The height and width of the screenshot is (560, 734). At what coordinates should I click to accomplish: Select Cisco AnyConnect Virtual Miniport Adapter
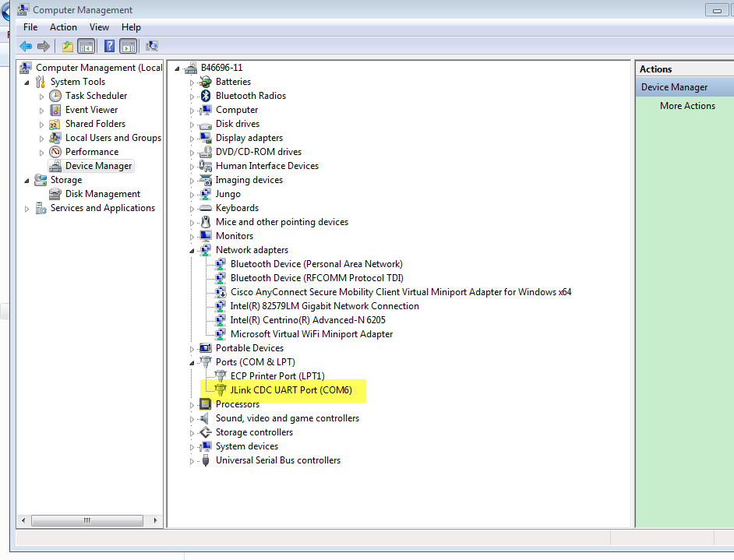(x=401, y=292)
